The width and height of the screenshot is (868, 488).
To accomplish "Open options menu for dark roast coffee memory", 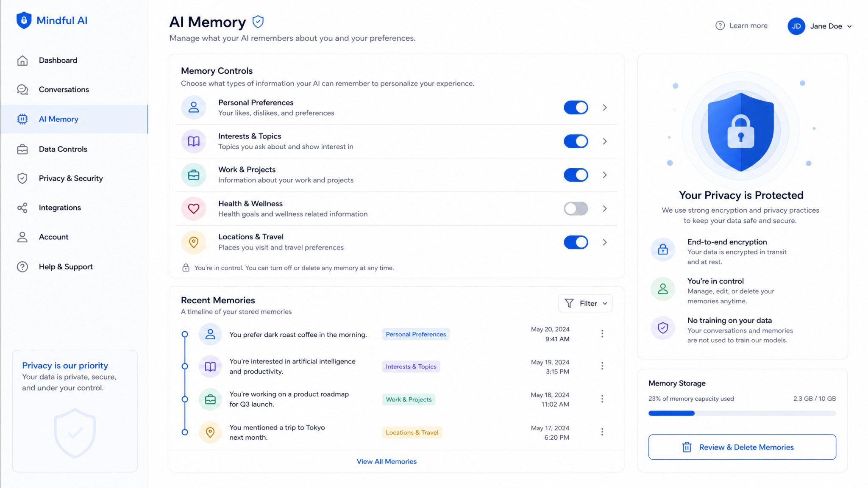I will tap(602, 334).
